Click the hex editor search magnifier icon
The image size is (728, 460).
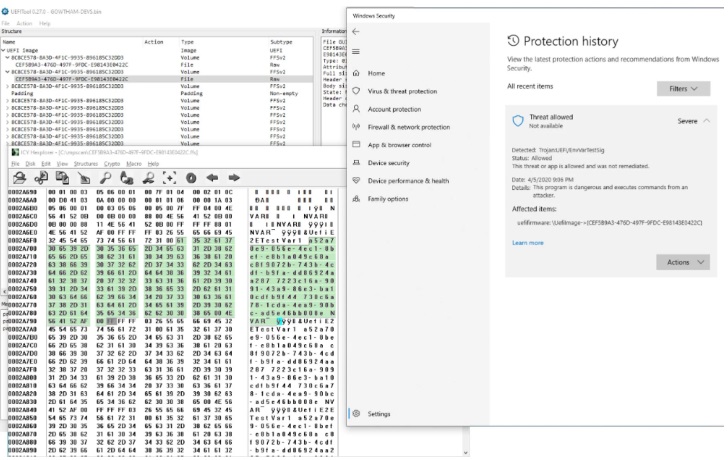[x=105, y=177]
